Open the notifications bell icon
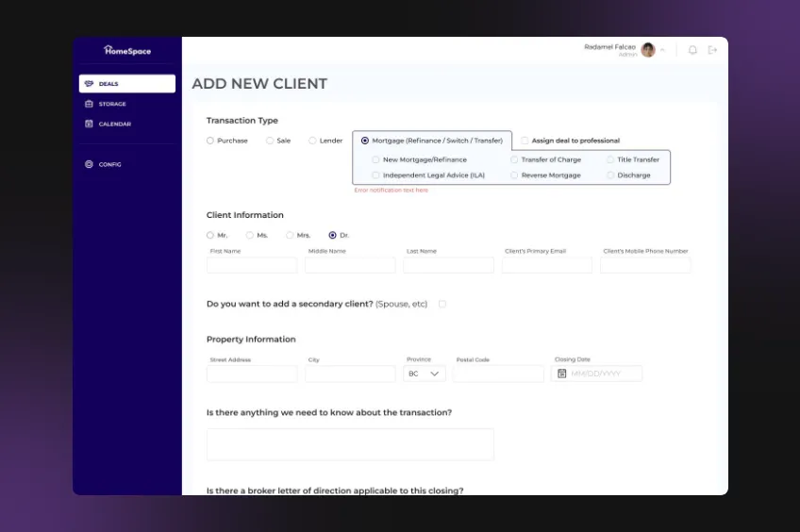This screenshot has height=532, width=800. [692, 50]
